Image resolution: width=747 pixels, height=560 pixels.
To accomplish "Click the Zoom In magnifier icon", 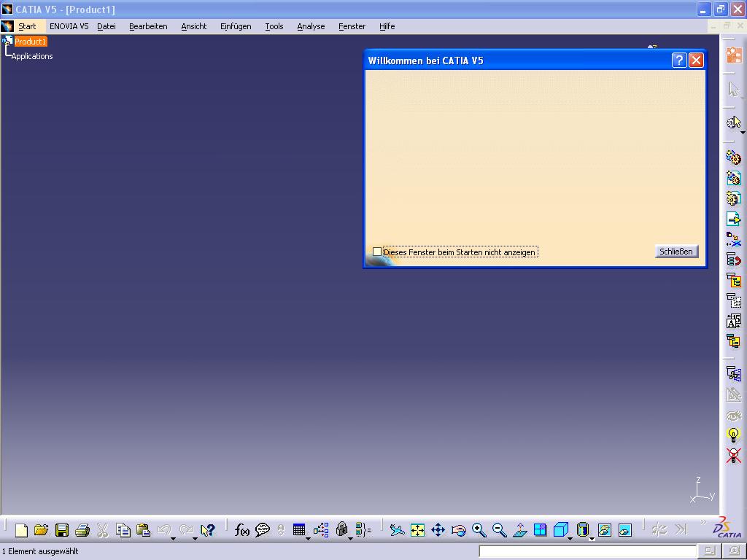I will click(479, 530).
